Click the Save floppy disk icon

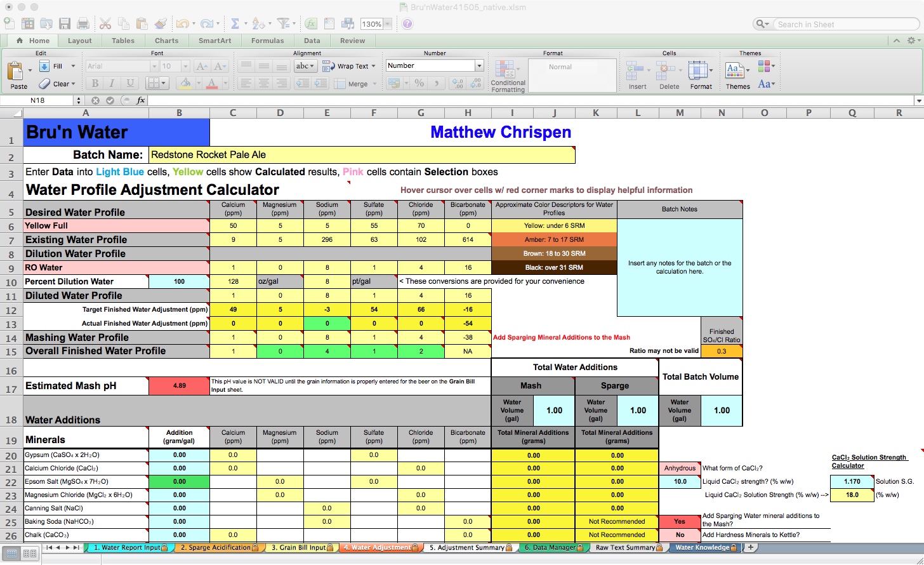click(x=64, y=24)
